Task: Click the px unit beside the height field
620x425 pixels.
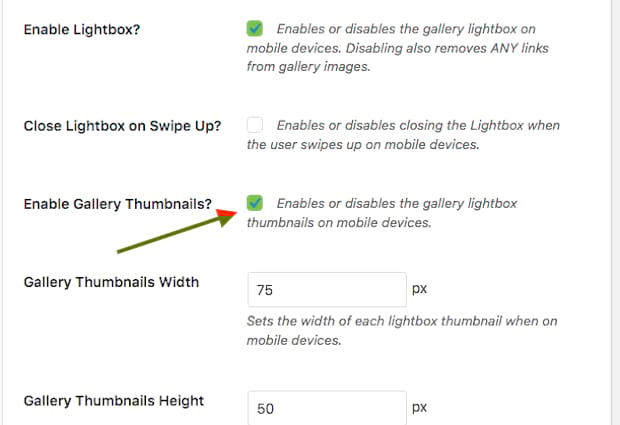Action: 420,407
